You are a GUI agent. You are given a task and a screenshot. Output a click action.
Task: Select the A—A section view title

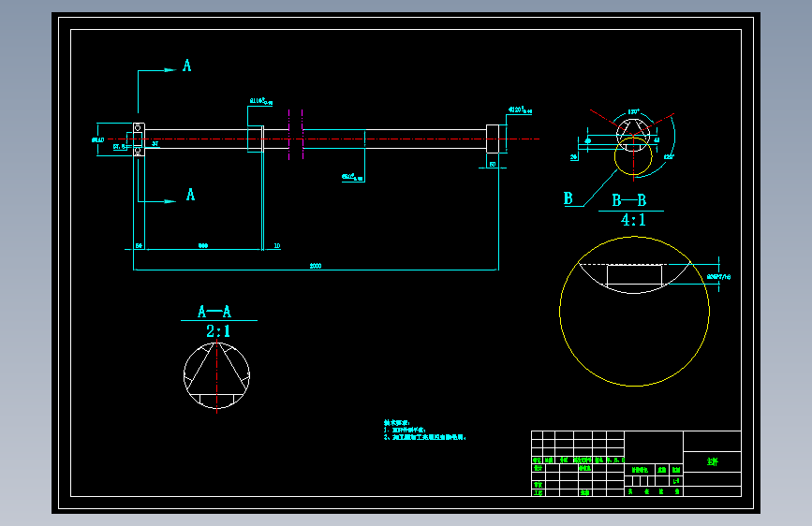tap(214, 312)
